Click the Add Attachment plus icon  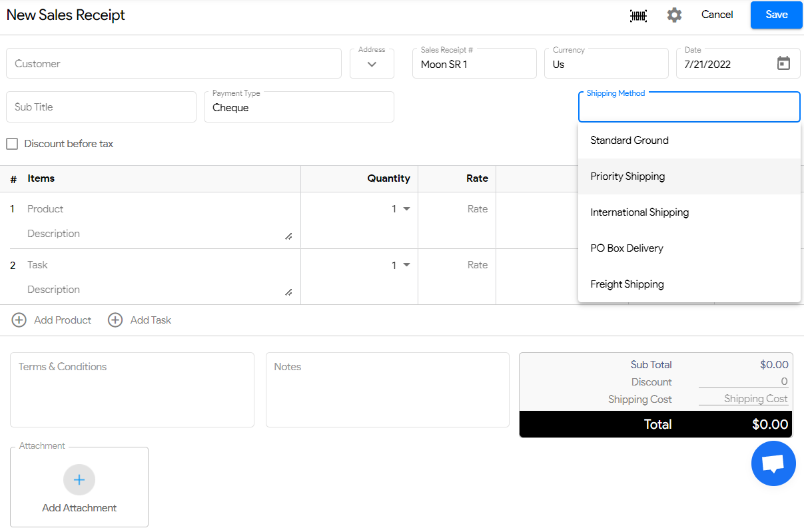click(79, 479)
